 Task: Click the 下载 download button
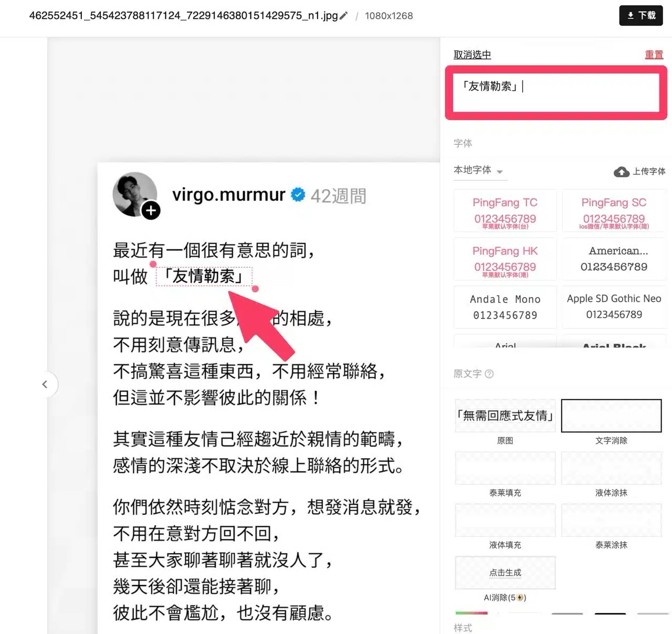pyautogui.click(x=640, y=16)
